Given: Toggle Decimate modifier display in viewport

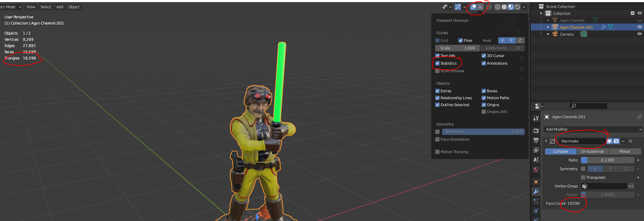Looking at the screenshot, I should [609, 141].
